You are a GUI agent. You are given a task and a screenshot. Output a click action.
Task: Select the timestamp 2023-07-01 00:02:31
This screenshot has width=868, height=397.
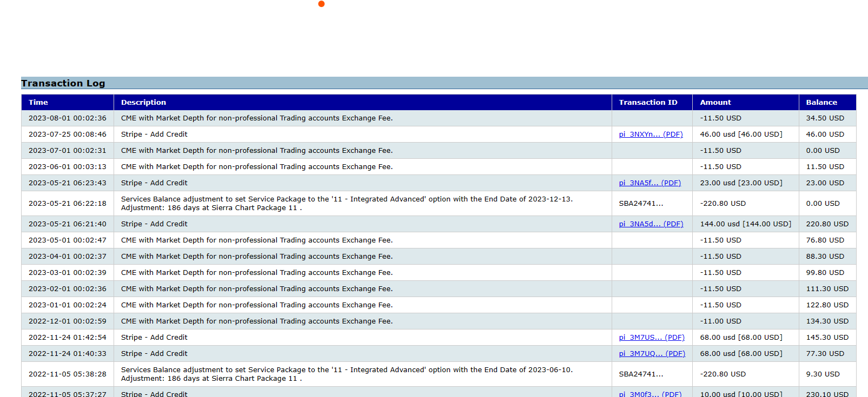tap(68, 151)
